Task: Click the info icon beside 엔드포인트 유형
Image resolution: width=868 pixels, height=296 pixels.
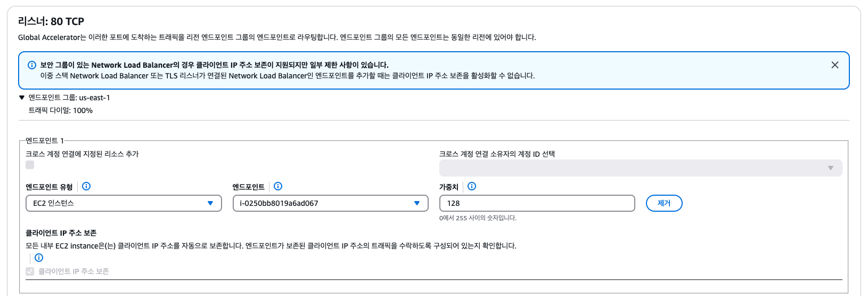Action: coord(86,186)
